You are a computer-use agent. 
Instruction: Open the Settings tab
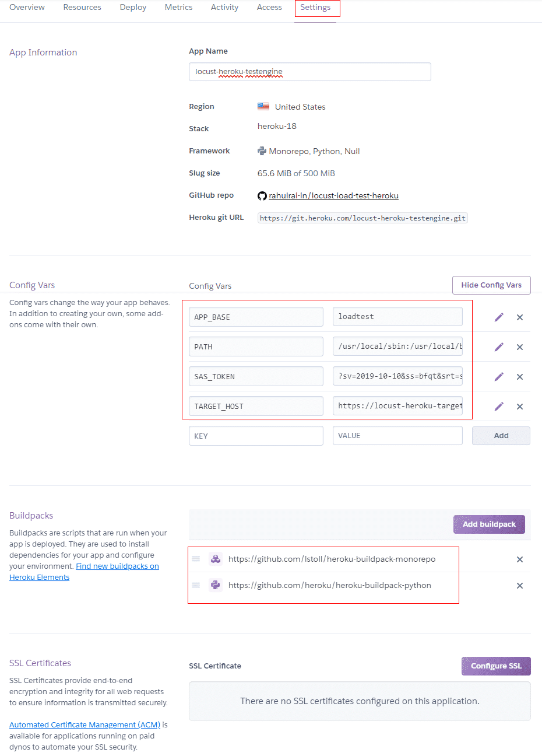tap(315, 8)
